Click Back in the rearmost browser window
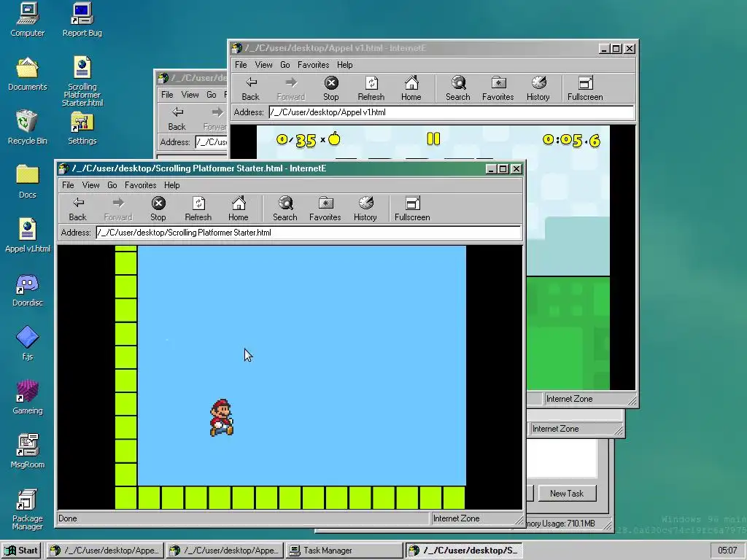 (x=177, y=119)
